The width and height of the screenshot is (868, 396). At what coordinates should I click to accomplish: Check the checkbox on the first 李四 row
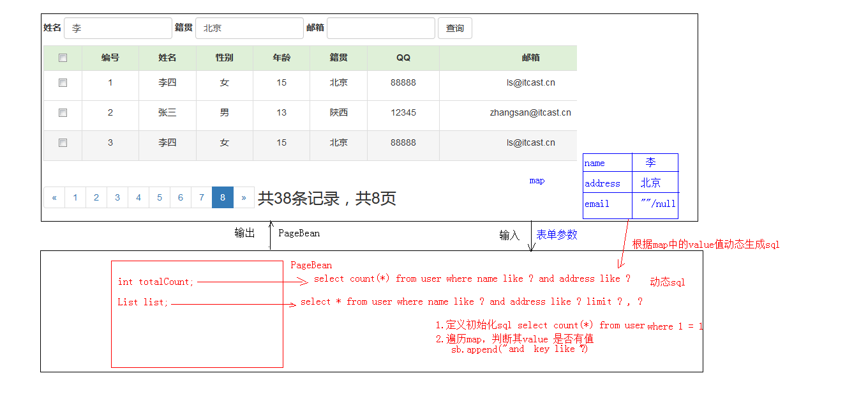coord(62,82)
